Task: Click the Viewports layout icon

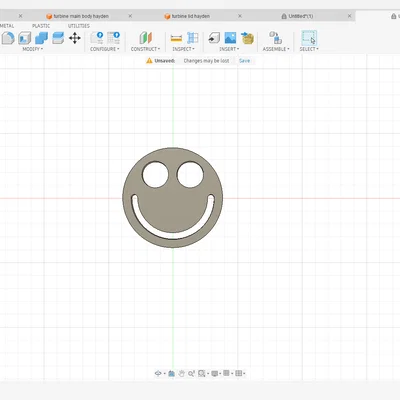Action: (238, 373)
